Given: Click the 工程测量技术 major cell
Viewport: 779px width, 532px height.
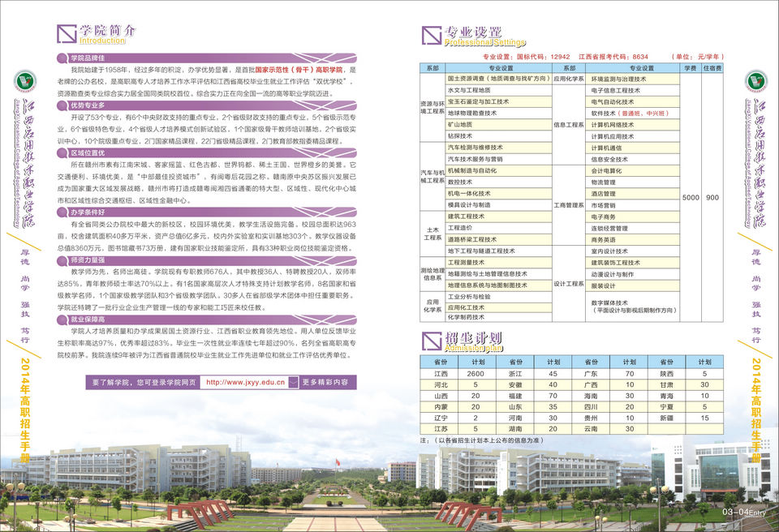Looking at the screenshot, I should click(498, 262).
